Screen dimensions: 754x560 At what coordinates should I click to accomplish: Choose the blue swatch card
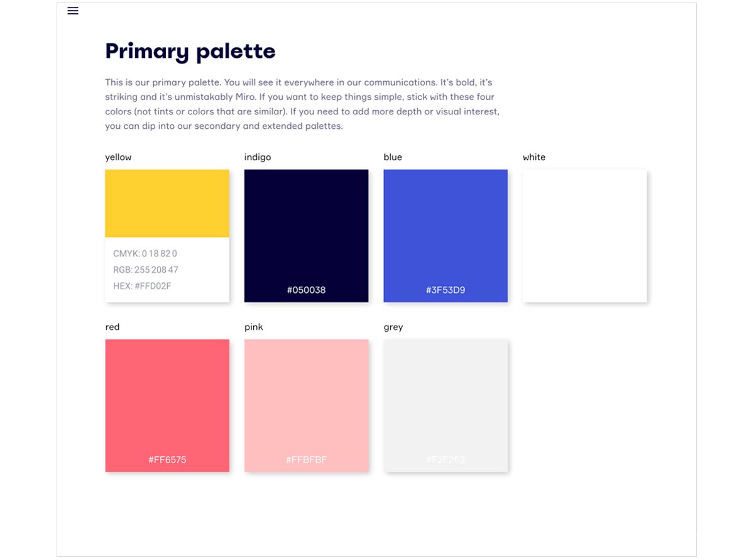tap(445, 236)
